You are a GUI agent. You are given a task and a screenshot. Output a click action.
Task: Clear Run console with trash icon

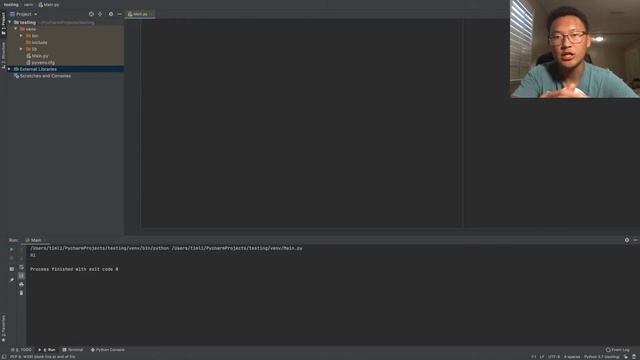point(21,293)
